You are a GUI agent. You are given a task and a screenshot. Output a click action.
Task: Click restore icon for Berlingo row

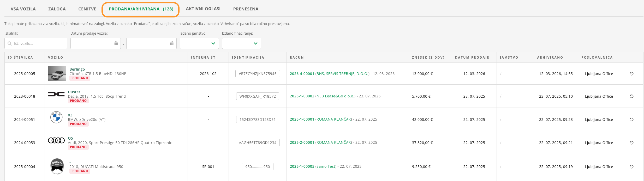pyautogui.click(x=631, y=74)
